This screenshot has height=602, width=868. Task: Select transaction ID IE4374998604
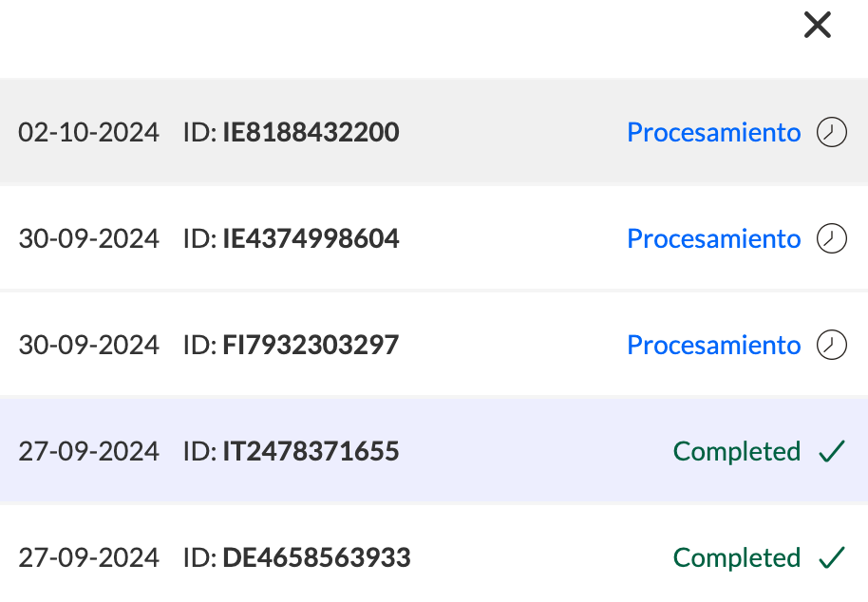[311, 238]
